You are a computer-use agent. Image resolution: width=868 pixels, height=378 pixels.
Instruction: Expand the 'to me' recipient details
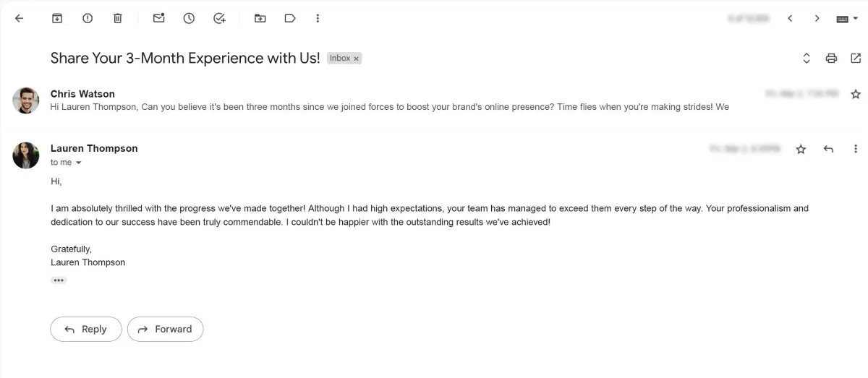tap(79, 163)
